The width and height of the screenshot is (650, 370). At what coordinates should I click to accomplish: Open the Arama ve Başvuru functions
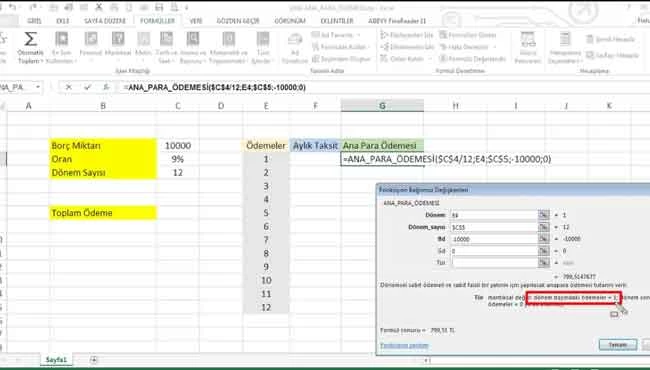pos(192,47)
